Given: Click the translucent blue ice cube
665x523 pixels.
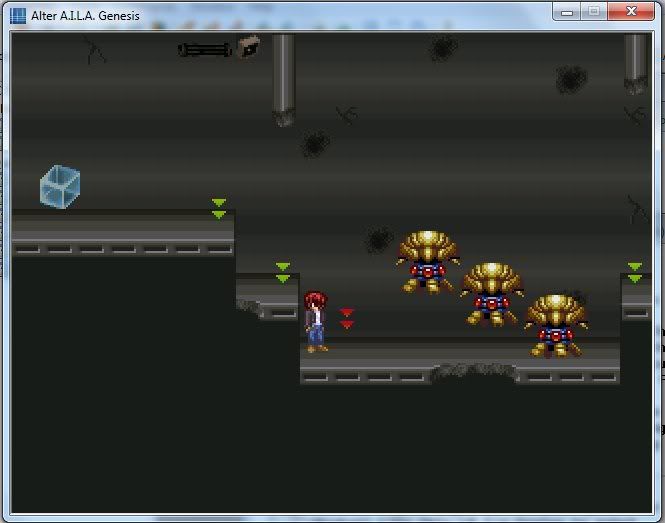Looking at the screenshot, I should coord(60,187).
